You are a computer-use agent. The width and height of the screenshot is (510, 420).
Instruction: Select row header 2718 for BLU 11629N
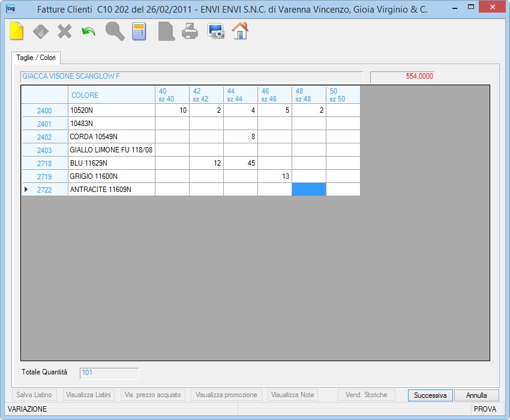(44, 163)
